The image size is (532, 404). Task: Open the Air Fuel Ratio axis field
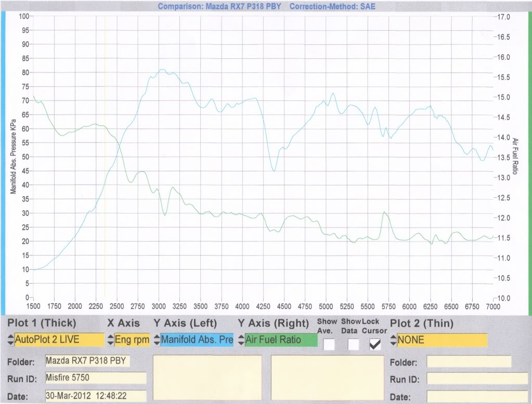click(x=281, y=340)
